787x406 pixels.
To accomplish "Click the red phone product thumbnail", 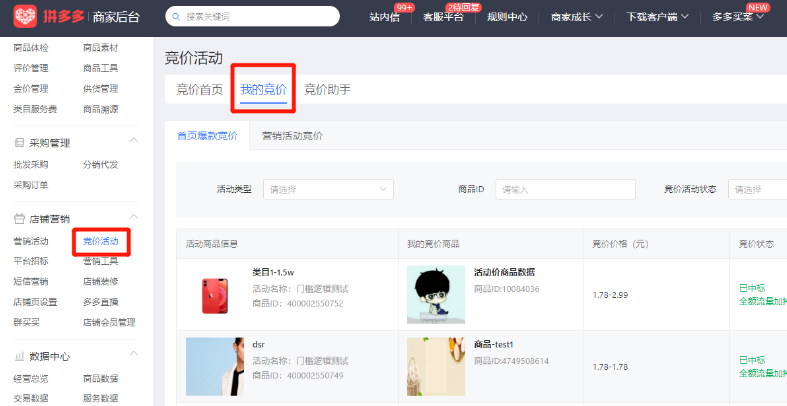I will pos(214,292).
